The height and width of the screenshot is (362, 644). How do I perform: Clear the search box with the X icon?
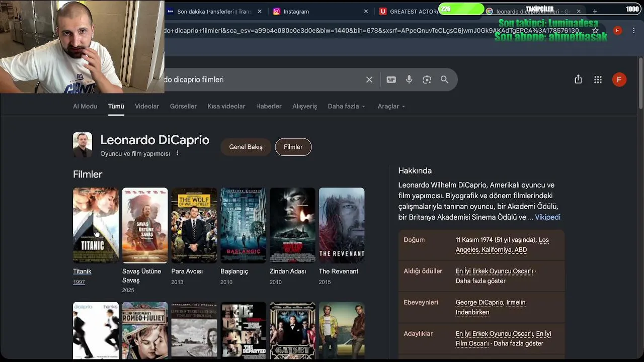(x=369, y=79)
